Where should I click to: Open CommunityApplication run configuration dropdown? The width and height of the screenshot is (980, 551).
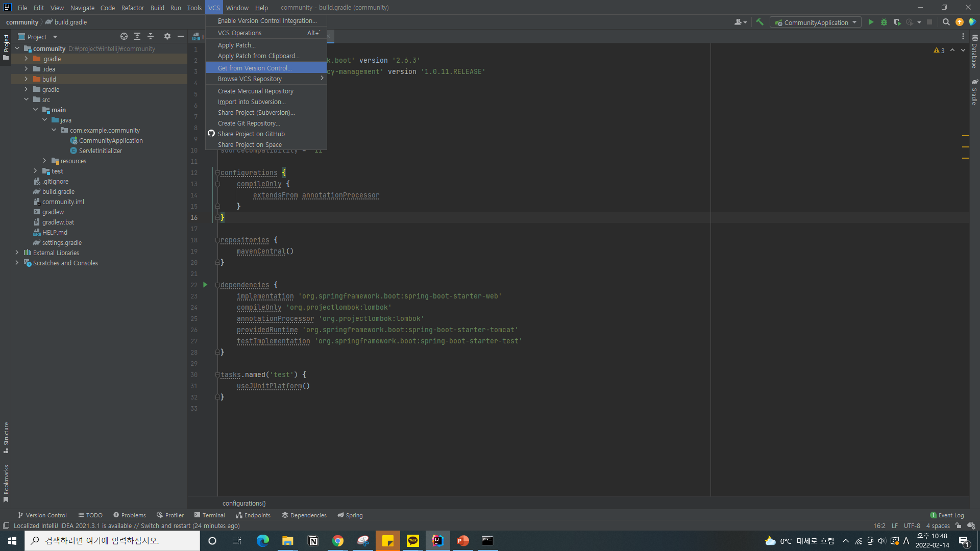pos(816,22)
